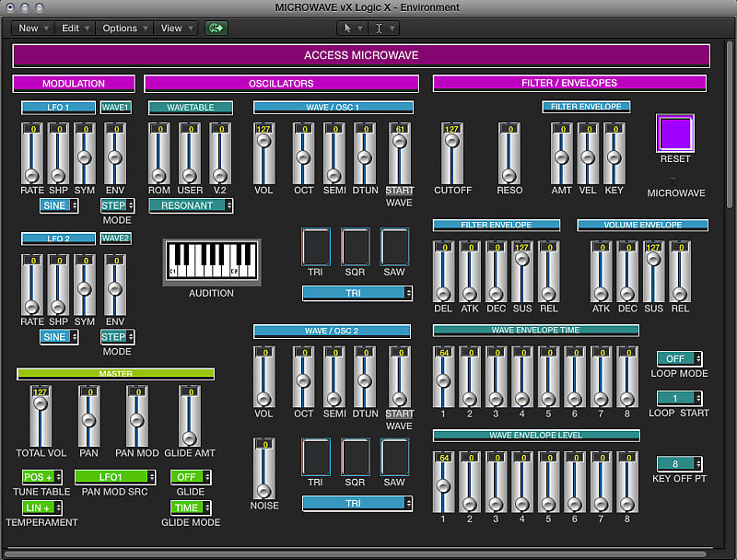737x560 pixels.
Task: Toggle the STEP mode switch under LFO 1
Action: (x=116, y=206)
